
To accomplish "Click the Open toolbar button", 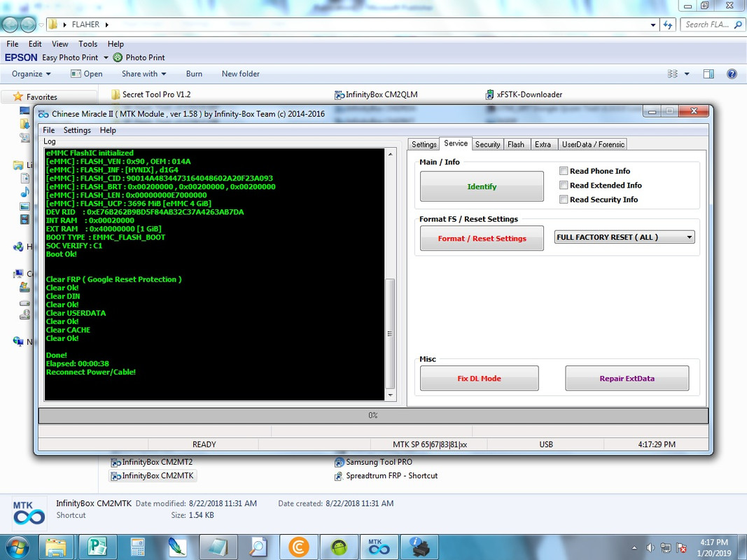I will tap(87, 73).
